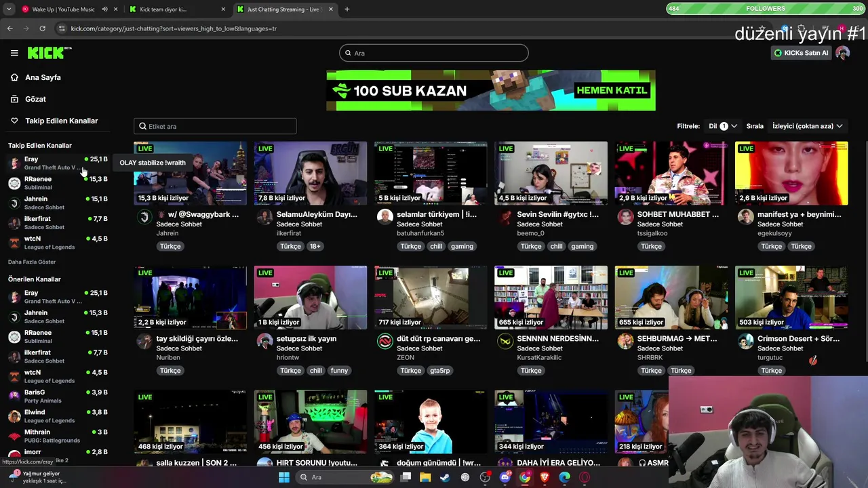Open Windows Start menu

click(x=284, y=477)
